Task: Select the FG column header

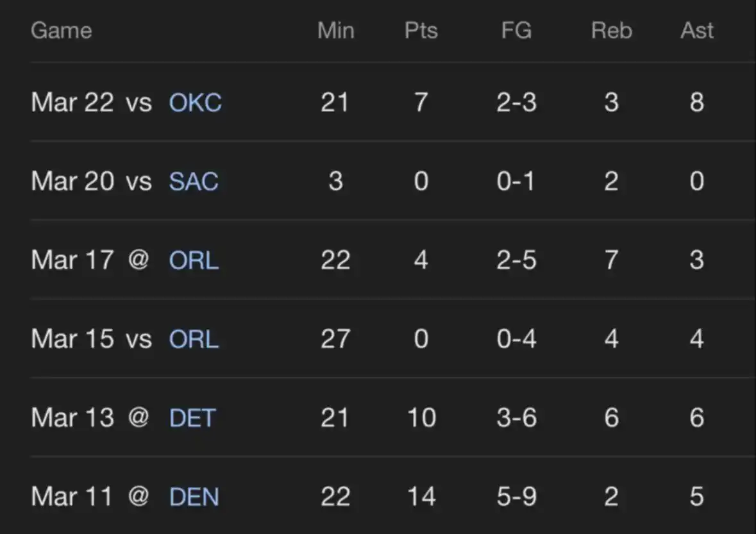Action: [x=516, y=31]
